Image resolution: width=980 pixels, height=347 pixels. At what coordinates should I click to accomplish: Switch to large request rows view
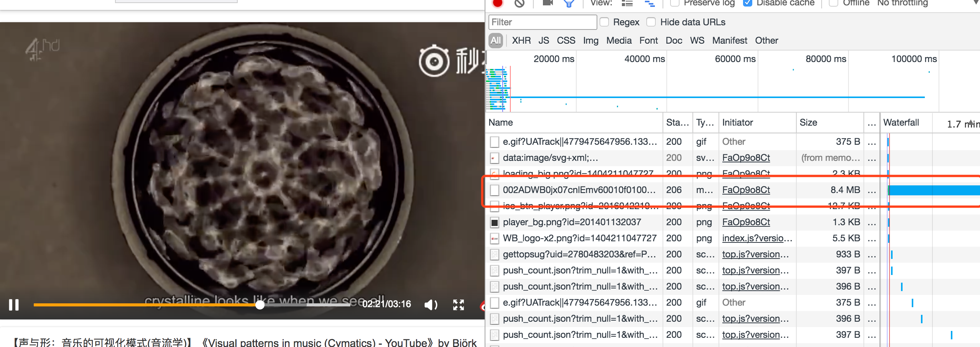coord(627,3)
